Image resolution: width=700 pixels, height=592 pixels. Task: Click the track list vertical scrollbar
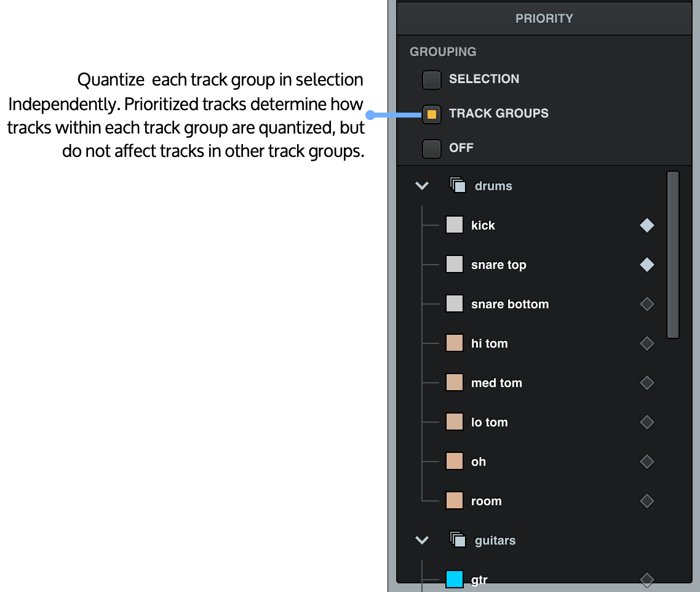pos(673,255)
